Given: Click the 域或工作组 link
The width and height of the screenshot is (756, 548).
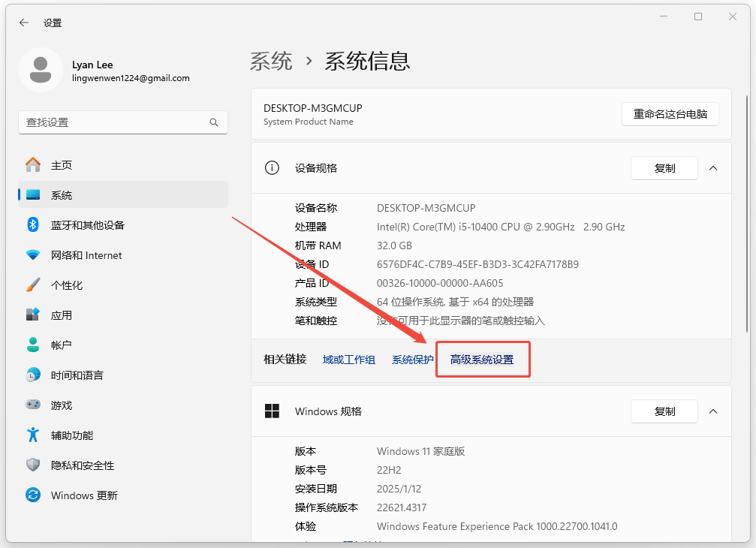Looking at the screenshot, I should [348, 360].
